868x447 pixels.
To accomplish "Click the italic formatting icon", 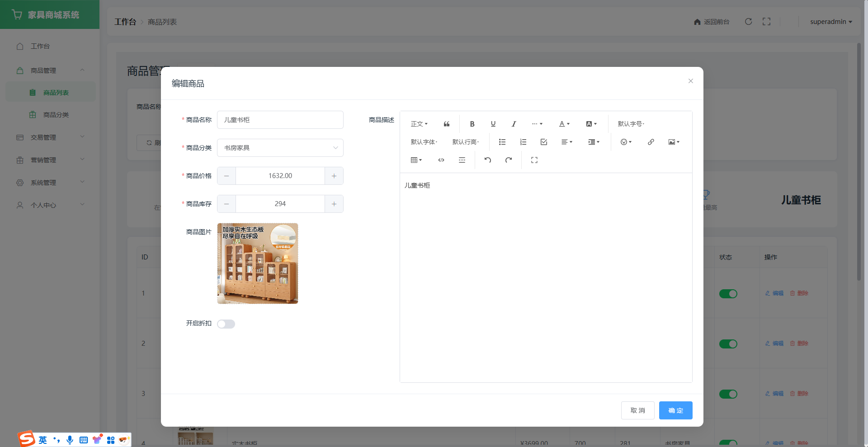I will point(514,124).
